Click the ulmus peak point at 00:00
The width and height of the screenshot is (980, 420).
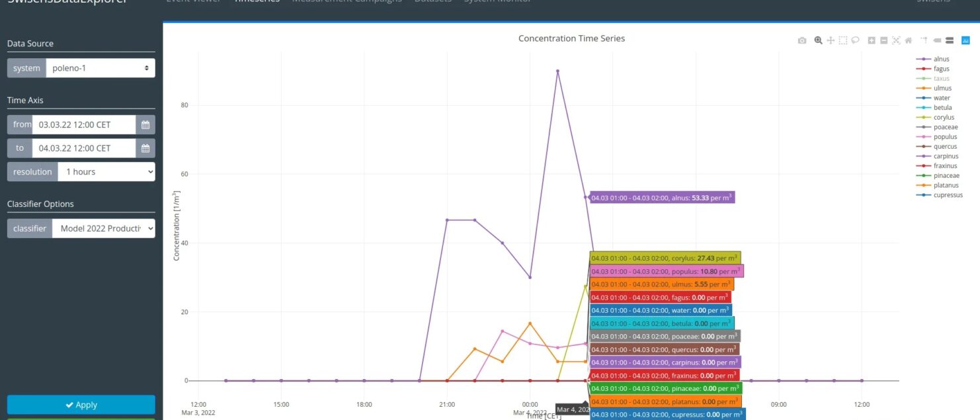pos(530,323)
